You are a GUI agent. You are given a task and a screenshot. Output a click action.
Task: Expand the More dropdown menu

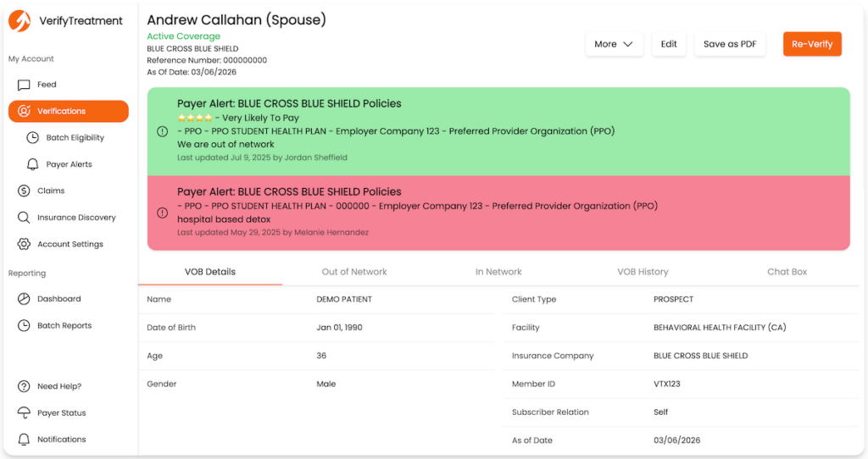614,44
